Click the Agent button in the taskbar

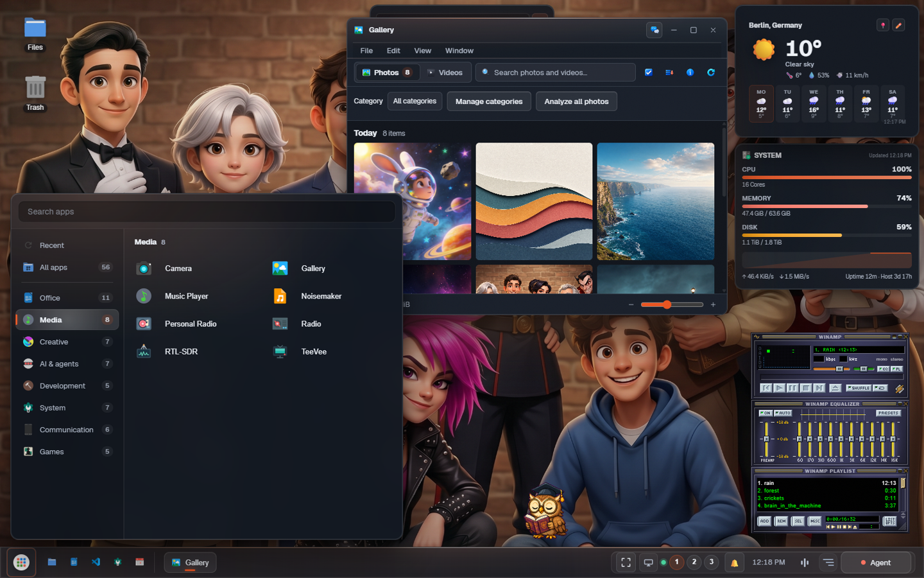[x=876, y=563]
